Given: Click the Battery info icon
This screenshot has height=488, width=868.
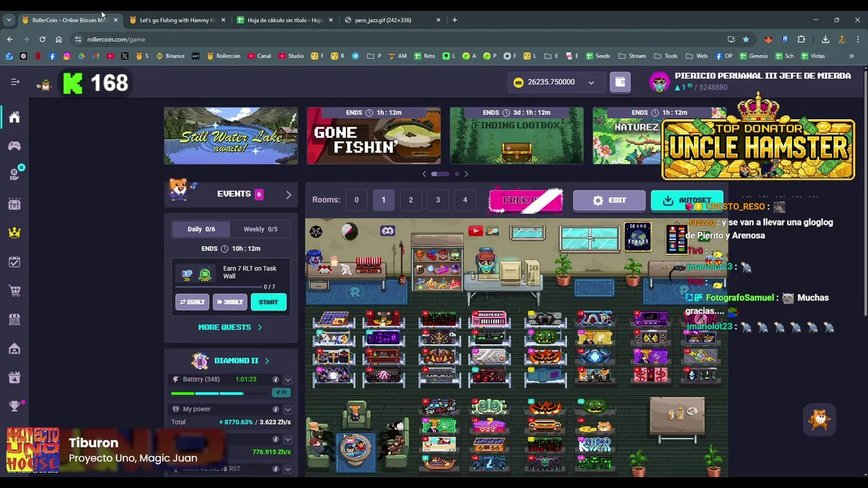Looking at the screenshot, I should click(275, 380).
